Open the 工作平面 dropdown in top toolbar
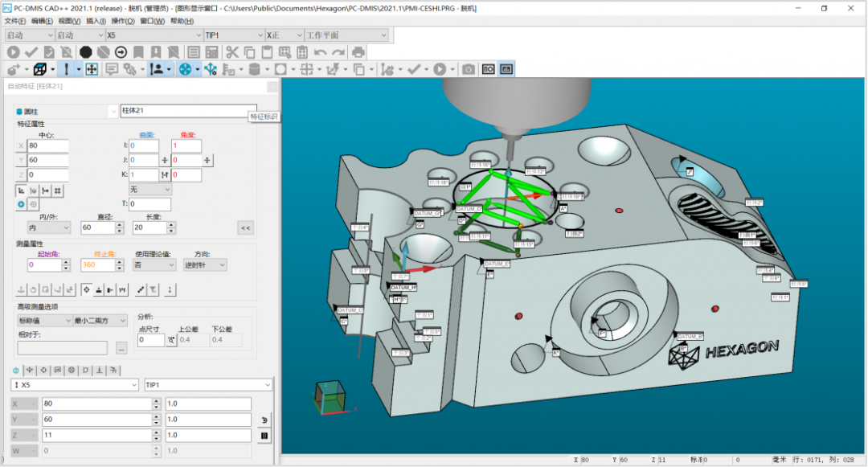Viewport: 868px width, 467px height. point(347,35)
